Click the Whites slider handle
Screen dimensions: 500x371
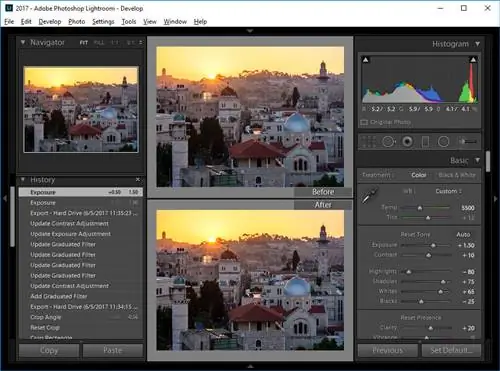point(440,292)
